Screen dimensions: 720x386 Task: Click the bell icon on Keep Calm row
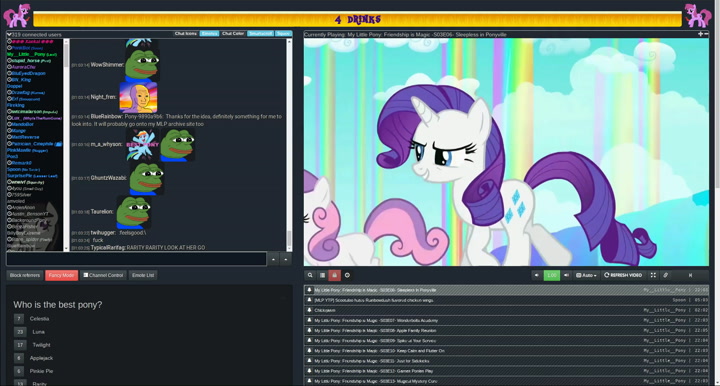[309, 351]
